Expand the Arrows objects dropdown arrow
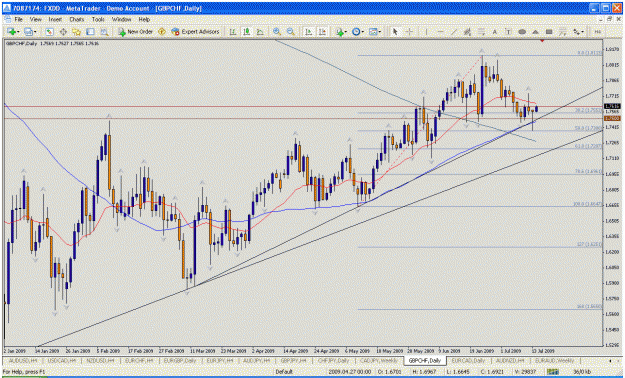This screenshot has height=378, width=625. [583, 32]
